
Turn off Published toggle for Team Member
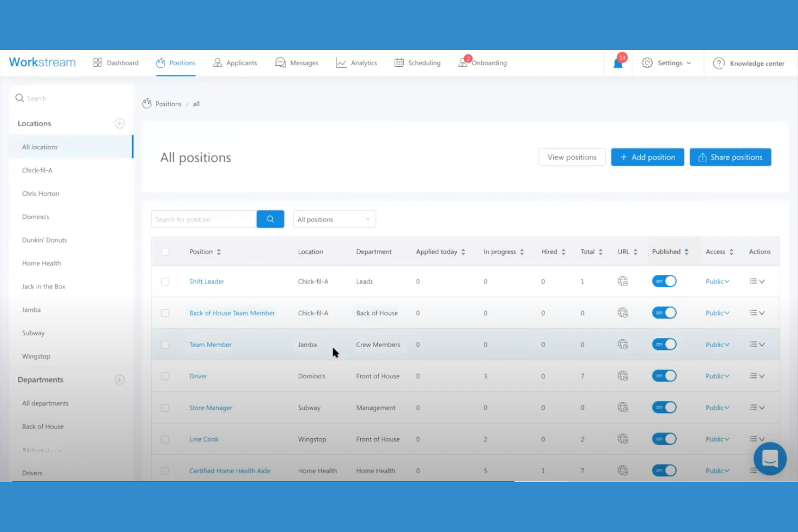[x=664, y=344]
